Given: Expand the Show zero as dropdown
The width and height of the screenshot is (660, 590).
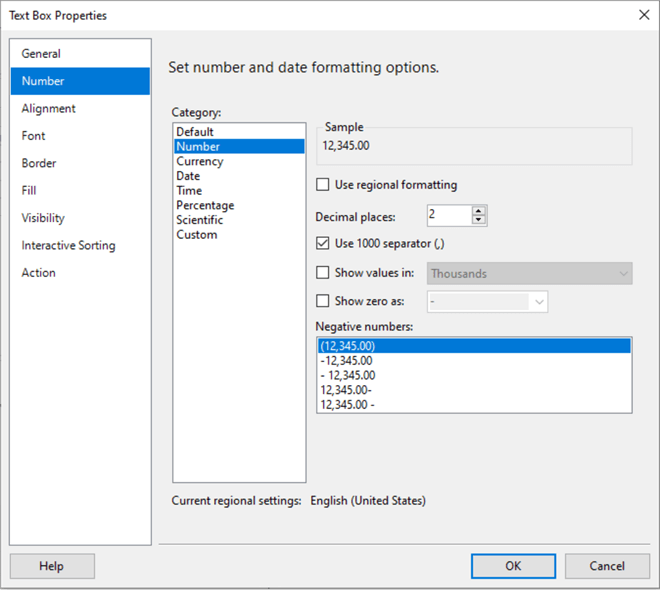Looking at the screenshot, I should [x=539, y=301].
